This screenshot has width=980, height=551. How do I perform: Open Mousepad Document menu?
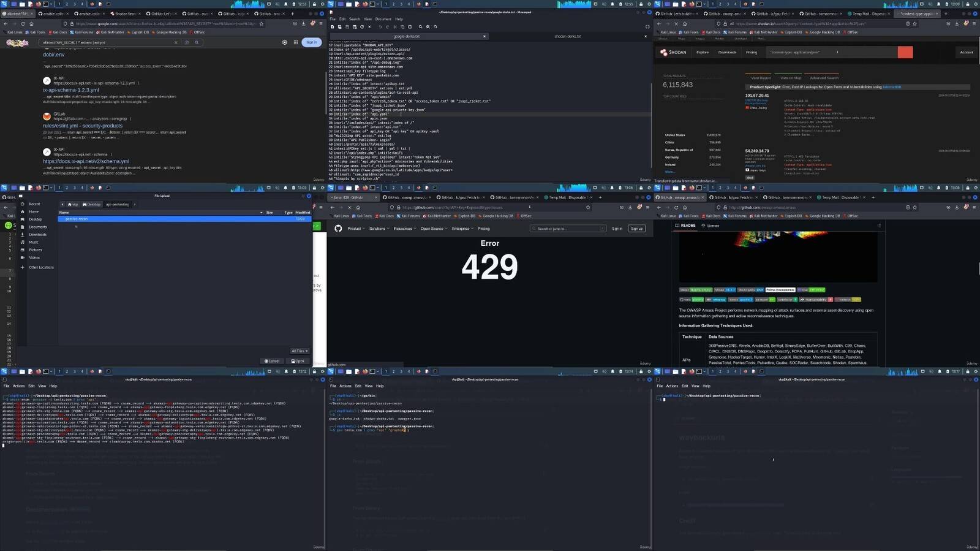pyautogui.click(x=383, y=19)
